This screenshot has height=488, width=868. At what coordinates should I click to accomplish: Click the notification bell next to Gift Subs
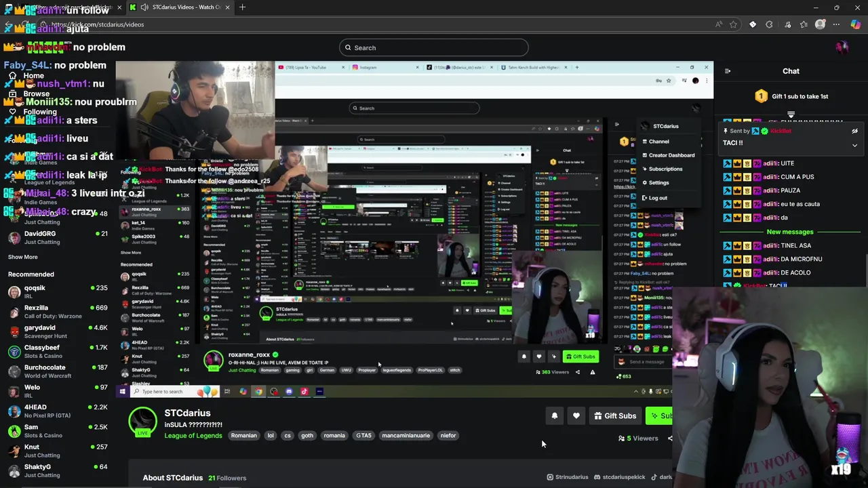[555, 415]
